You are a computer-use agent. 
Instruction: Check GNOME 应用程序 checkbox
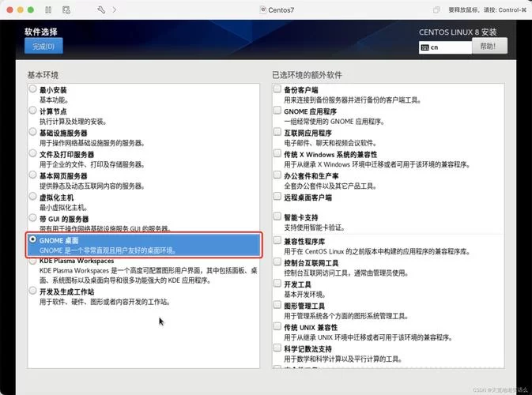(277, 110)
